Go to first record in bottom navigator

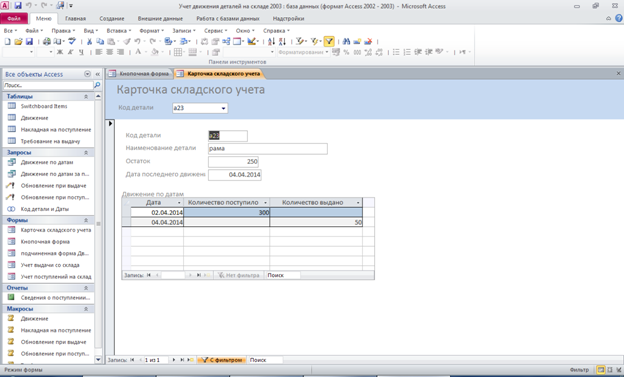[x=132, y=360]
